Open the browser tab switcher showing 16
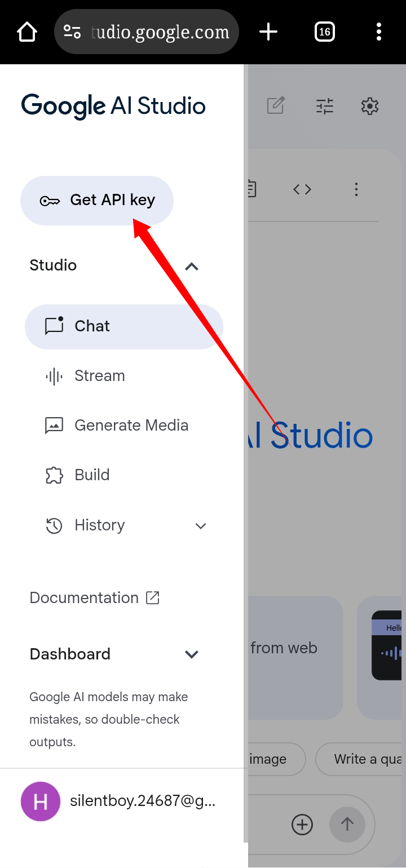This screenshot has height=868, width=406. (325, 32)
